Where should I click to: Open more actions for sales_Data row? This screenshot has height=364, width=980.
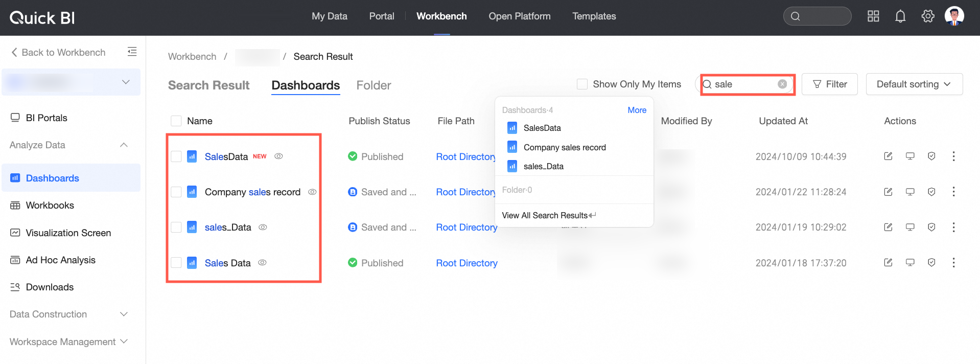click(x=953, y=227)
